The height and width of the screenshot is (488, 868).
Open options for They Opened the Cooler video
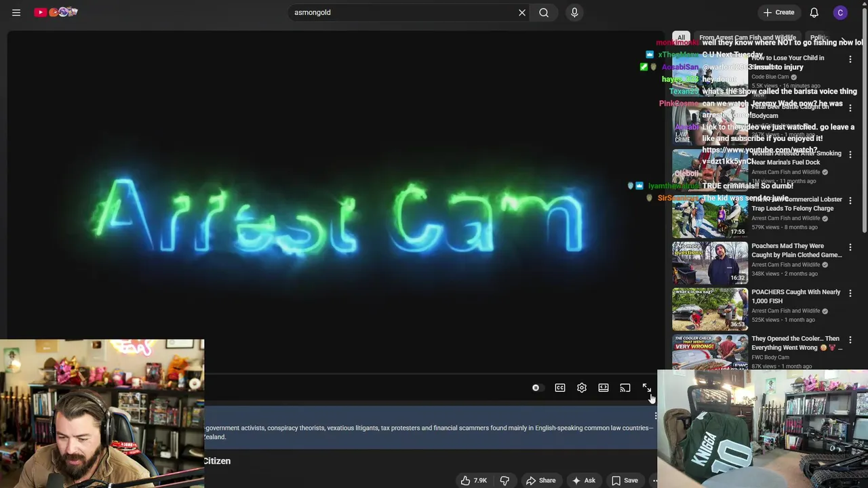850,340
